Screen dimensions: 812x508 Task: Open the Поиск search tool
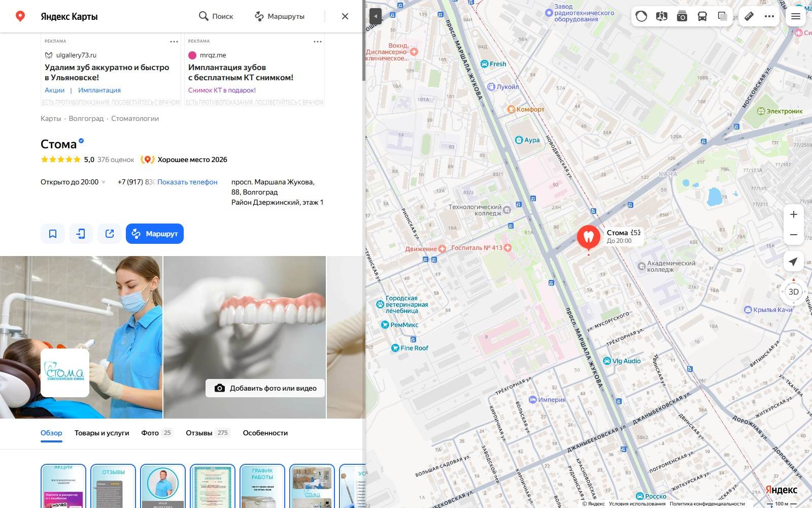tap(216, 16)
